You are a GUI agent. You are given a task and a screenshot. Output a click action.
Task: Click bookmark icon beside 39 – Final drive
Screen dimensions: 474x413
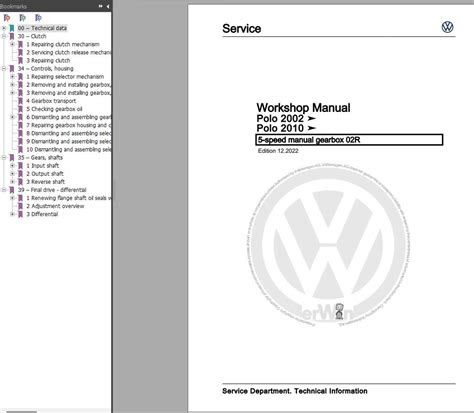[12, 190]
